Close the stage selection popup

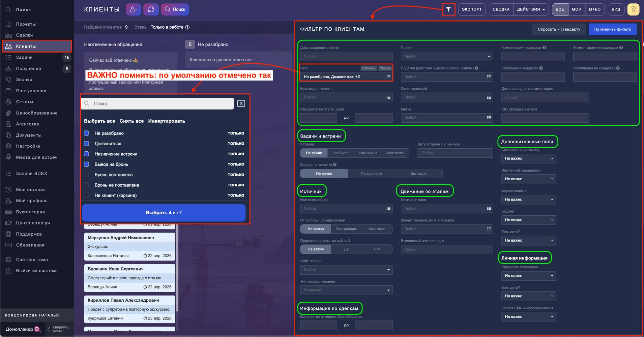click(x=241, y=103)
